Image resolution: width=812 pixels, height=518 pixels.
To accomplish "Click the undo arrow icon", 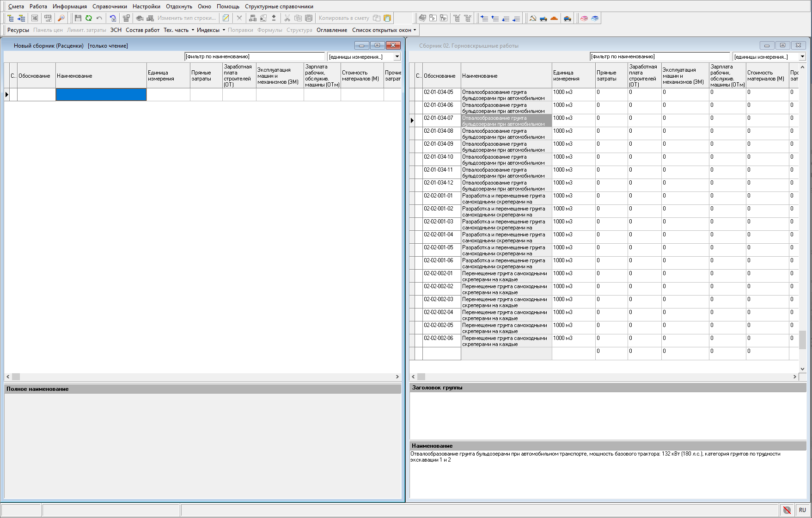I will (99, 18).
